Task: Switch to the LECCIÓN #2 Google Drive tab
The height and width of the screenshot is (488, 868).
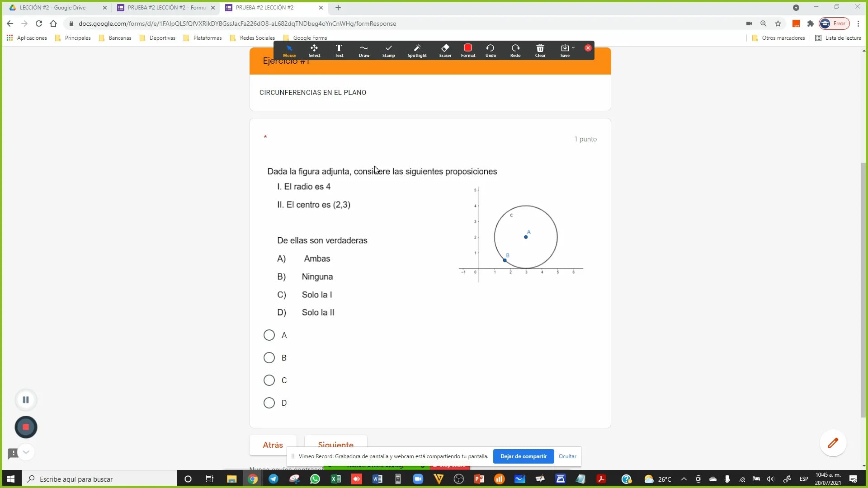Action: (54, 8)
